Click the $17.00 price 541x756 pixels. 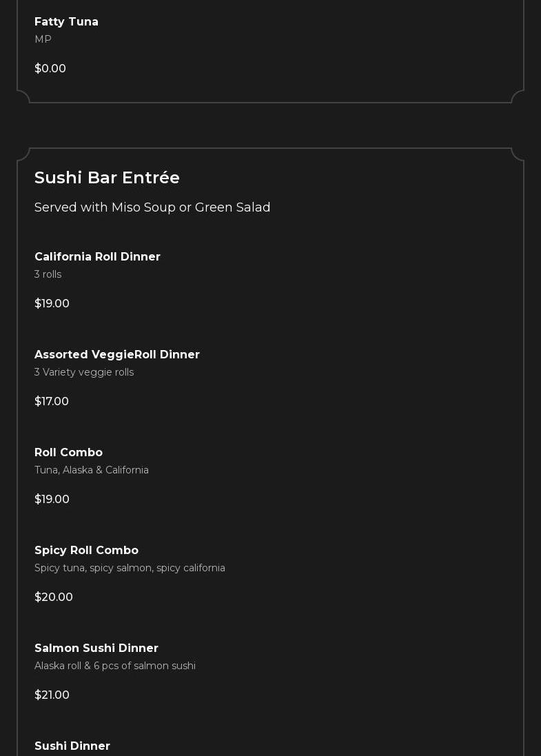coord(52,402)
